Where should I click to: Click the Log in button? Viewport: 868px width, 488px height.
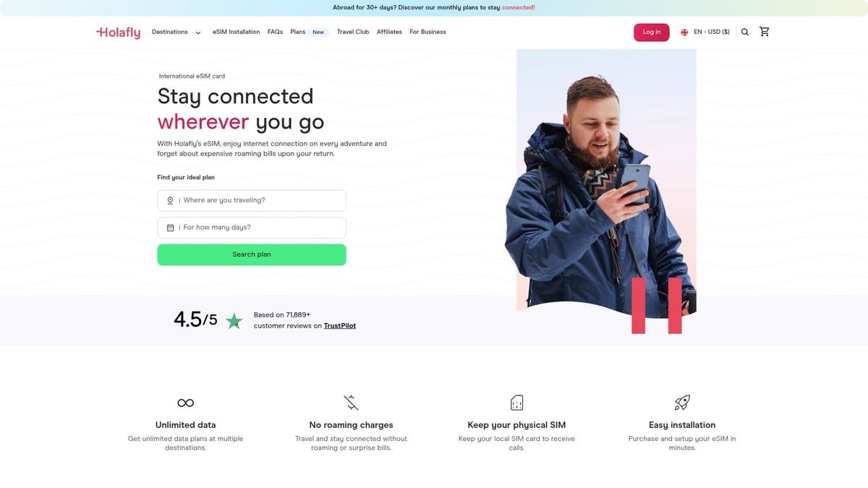(x=651, y=32)
